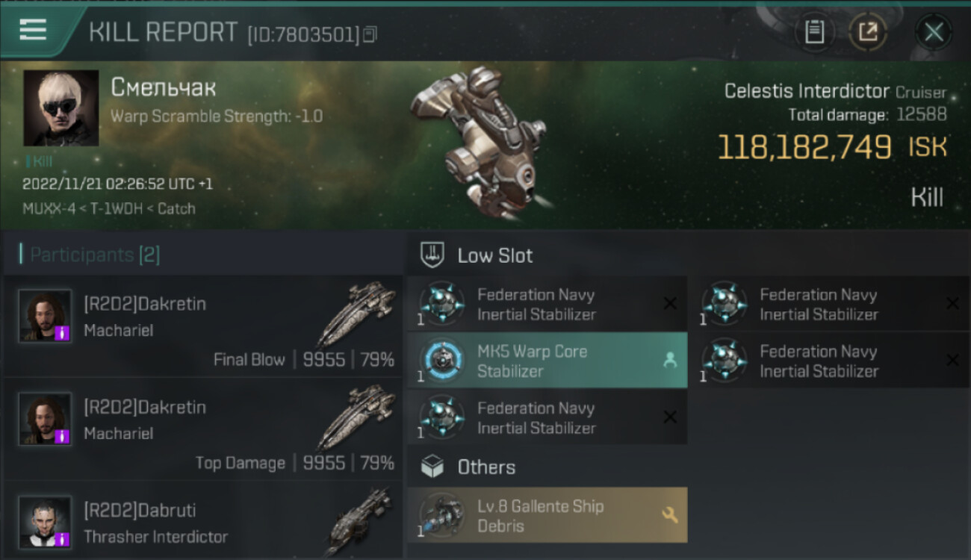Click the X mark on the top-right Federation Navy Inertial Stabilizer
This screenshot has height=560, width=971.
tap(952, 303)
